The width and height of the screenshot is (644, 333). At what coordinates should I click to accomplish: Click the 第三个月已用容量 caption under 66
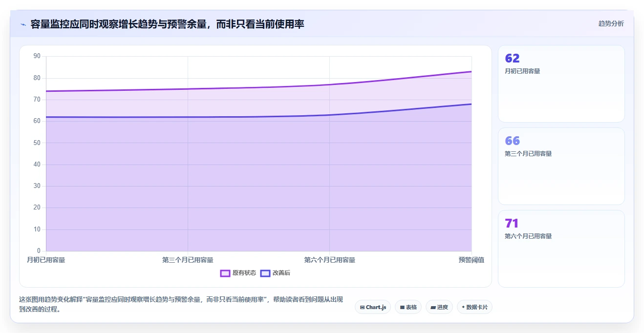[528, 154]
